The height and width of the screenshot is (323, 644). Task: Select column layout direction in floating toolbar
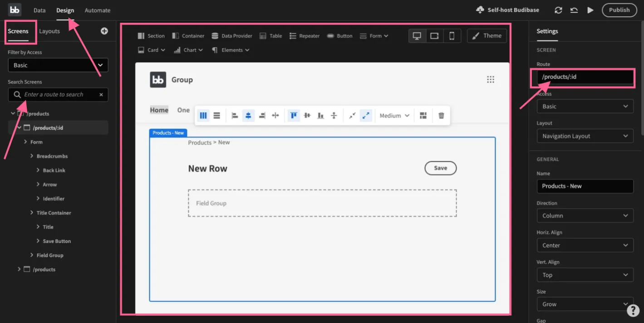[203, 115]
